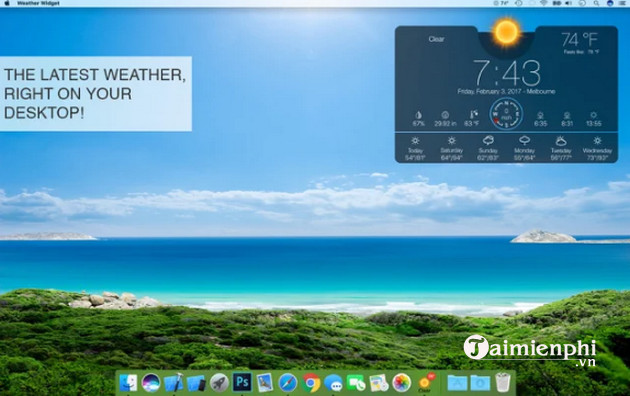This screenshot has width=630, height=396.
Task: Click the dew point thermometer icon
Action: pos(473,115)
